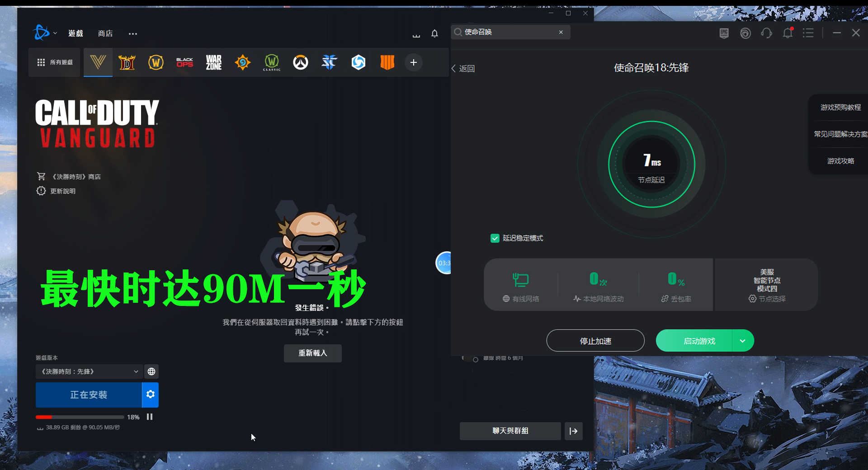Open install settings gear
The height and width of the screenshot is (470, 868).
[x=151, y=395]
